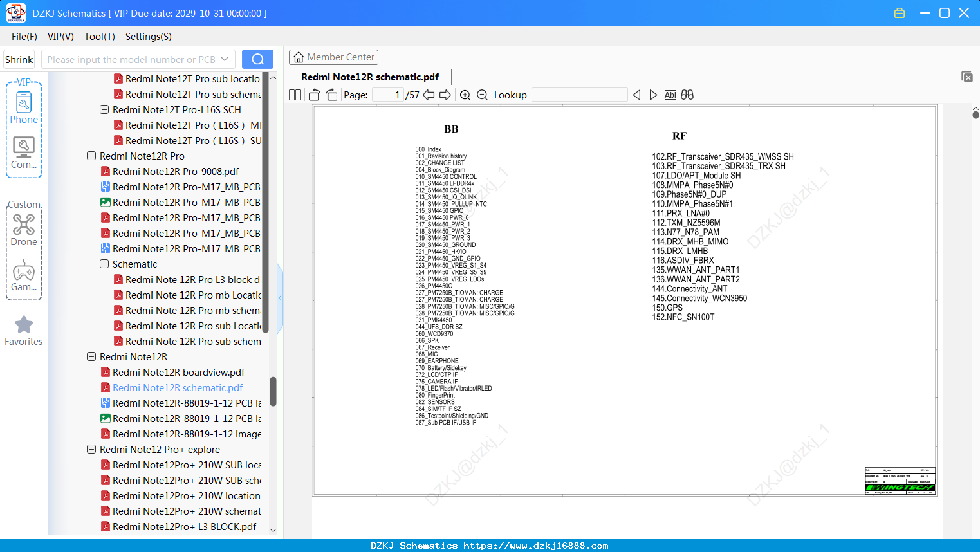Click the blue search button
Image resolution: width=980 pixels, height=552 pixels.
pos(257,59)
